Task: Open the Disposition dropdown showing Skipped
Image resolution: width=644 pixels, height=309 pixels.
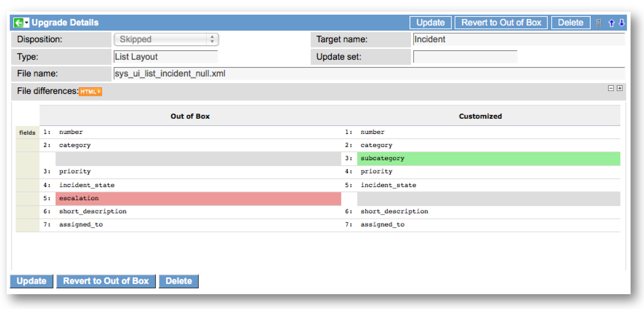Action: [x=166, y=39]
